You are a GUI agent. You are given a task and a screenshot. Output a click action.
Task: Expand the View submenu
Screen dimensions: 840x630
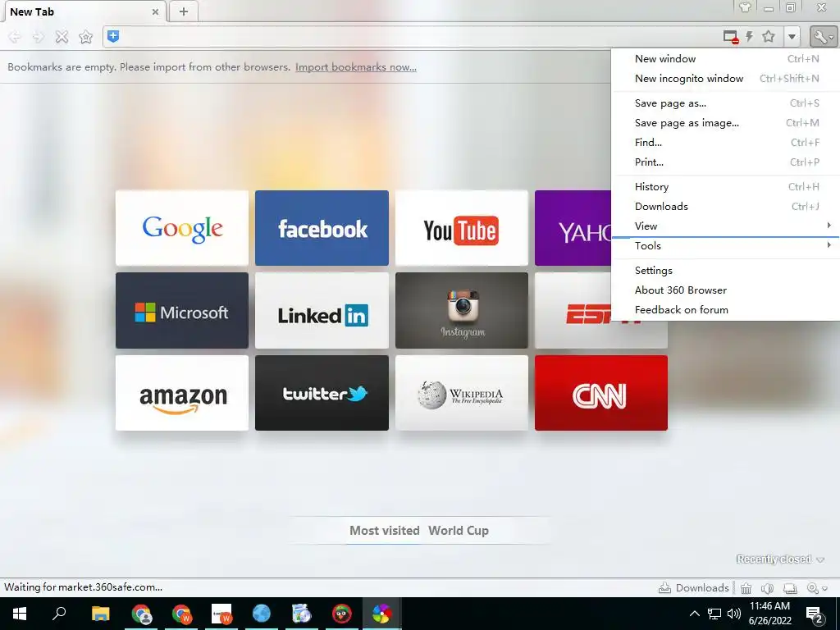coord(726,226)
